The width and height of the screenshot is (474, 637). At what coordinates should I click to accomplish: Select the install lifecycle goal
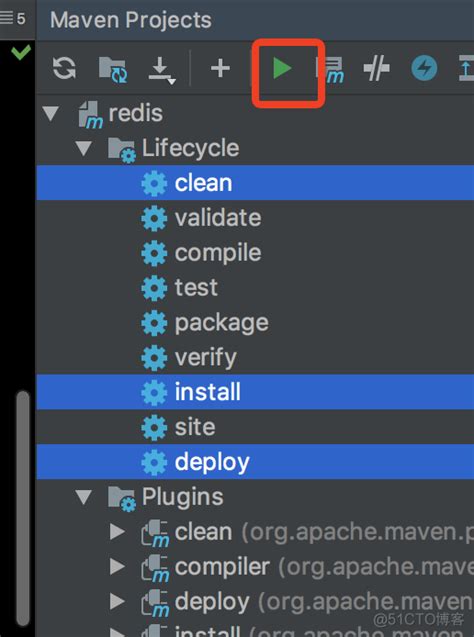[x=255, y=392]
